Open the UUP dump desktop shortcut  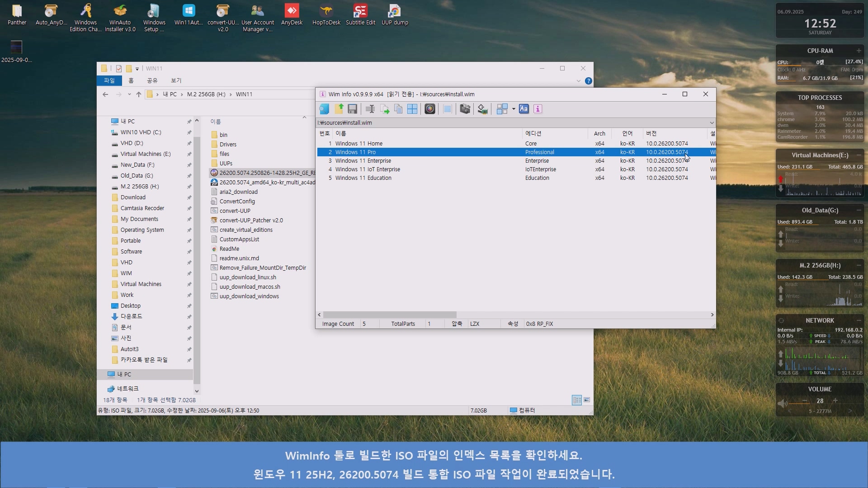click(x=395, y=15)
